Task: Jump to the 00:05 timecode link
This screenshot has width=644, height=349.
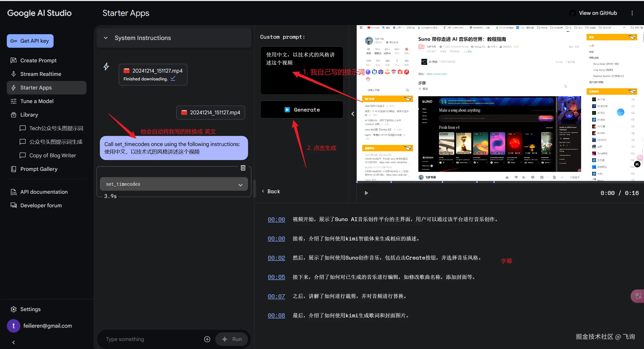Action: point(276,277)
